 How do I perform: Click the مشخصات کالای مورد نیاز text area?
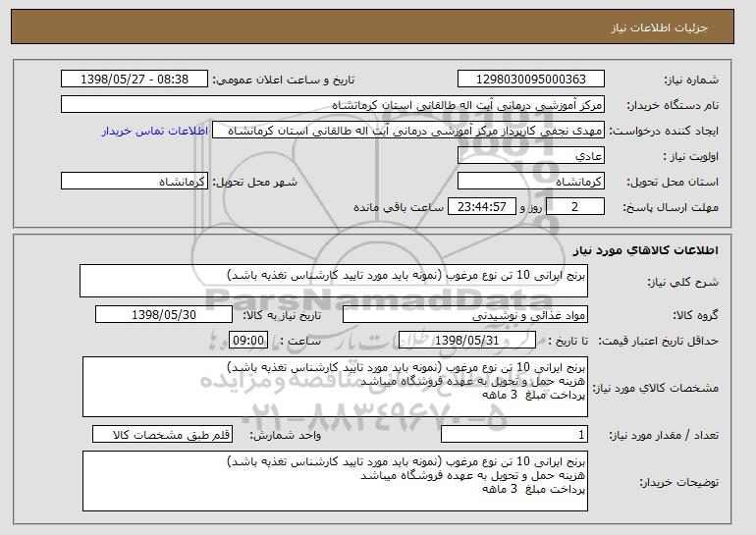(x=335, y=387)
